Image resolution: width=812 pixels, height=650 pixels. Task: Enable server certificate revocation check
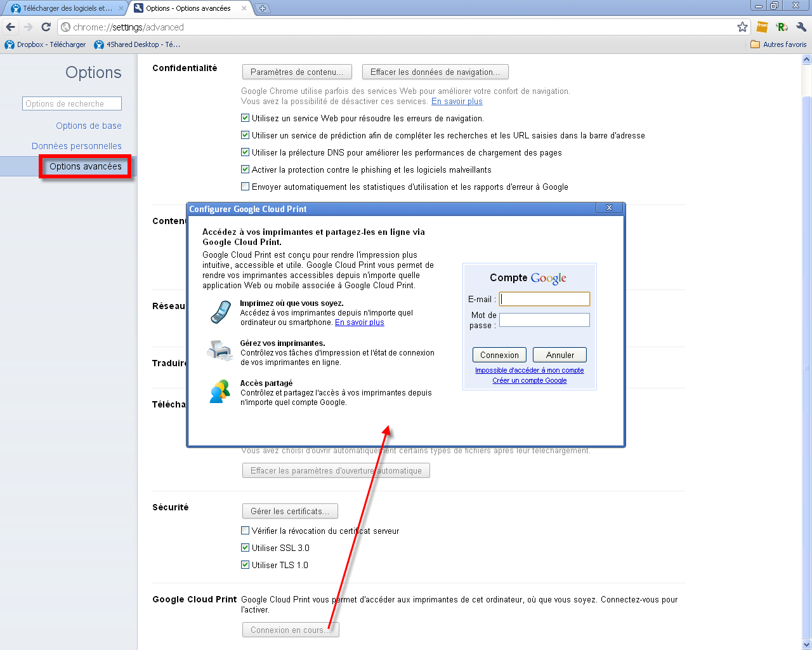coord(245,531)
